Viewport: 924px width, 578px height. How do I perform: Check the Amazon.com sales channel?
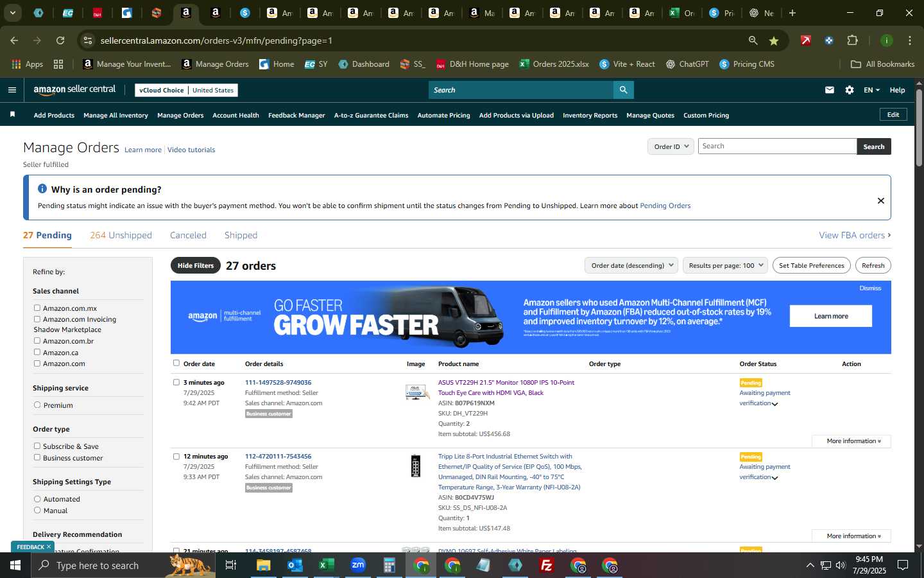37,363
